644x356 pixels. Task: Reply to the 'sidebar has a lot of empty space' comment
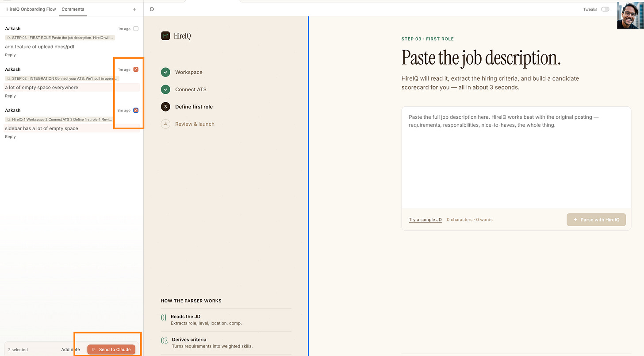(10, 136)
